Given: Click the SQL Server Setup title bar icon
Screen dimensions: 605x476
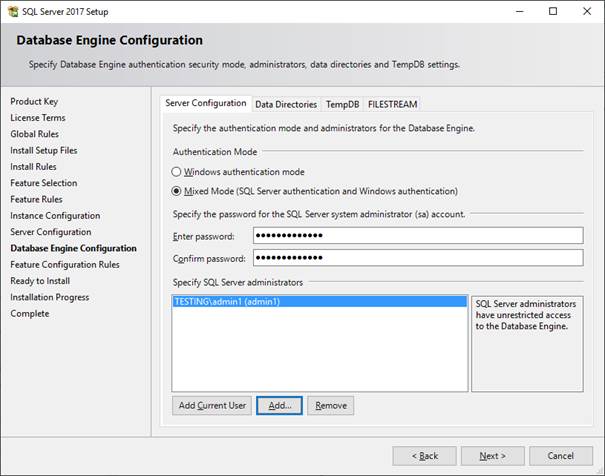Looking at the screenshot, I should coord(13,12).
